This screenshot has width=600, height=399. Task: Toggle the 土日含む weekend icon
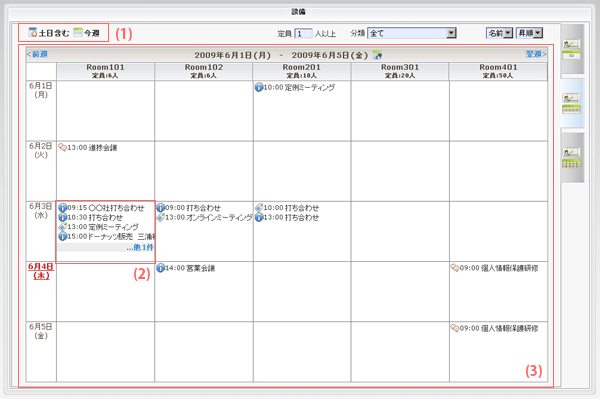(x=33, y=33)
